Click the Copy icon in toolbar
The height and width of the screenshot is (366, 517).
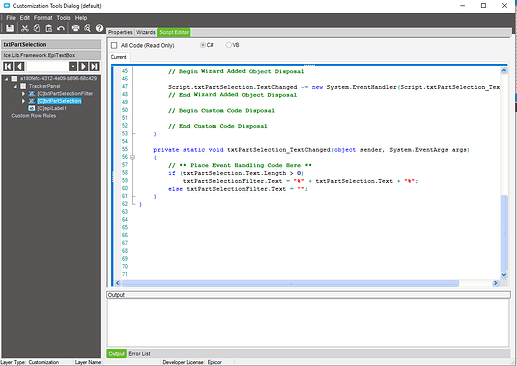click(x=37, y=28)
